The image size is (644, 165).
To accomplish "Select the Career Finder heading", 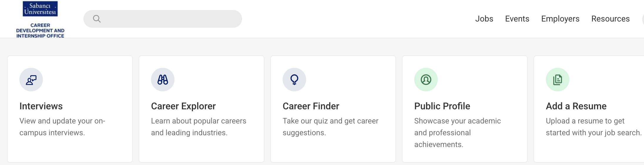I will coord(311,106).
